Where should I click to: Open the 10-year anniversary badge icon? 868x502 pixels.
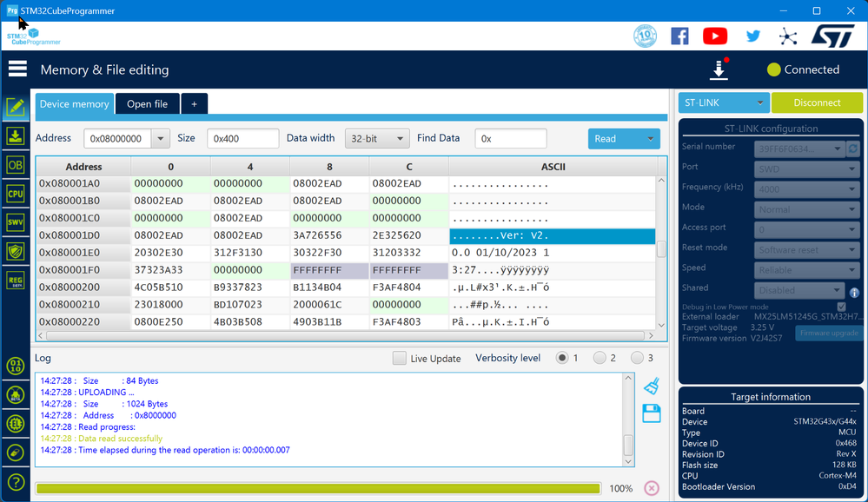tap(645, 36)
